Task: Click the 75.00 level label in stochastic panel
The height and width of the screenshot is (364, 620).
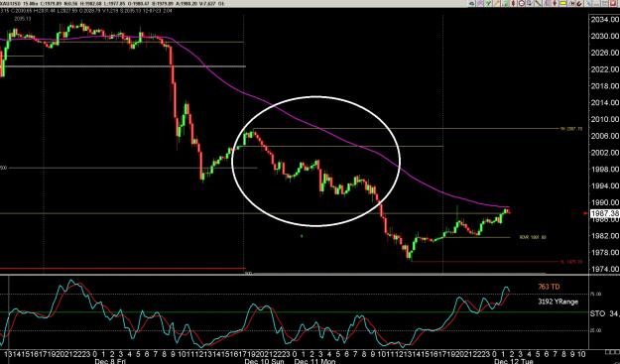Action: click(x=596, y=294)
